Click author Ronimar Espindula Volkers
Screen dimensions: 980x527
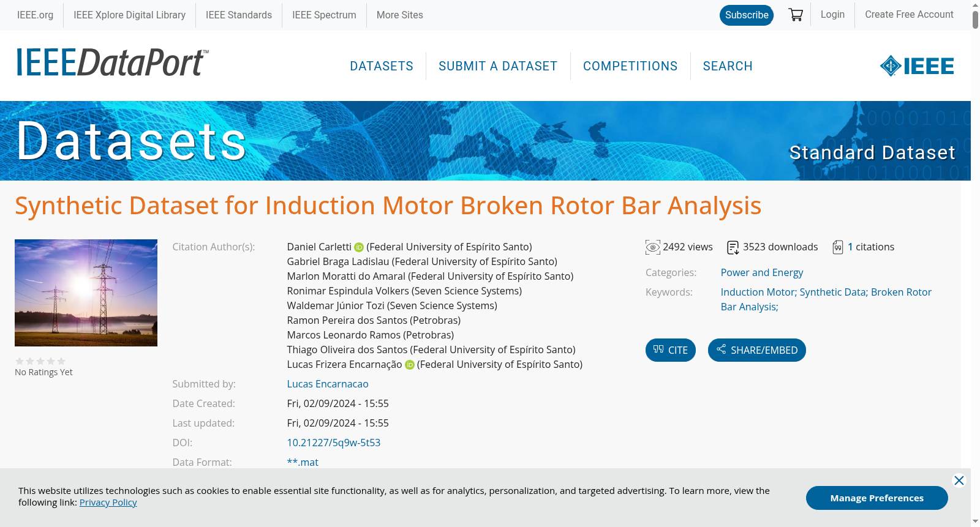tap(404, 291)
